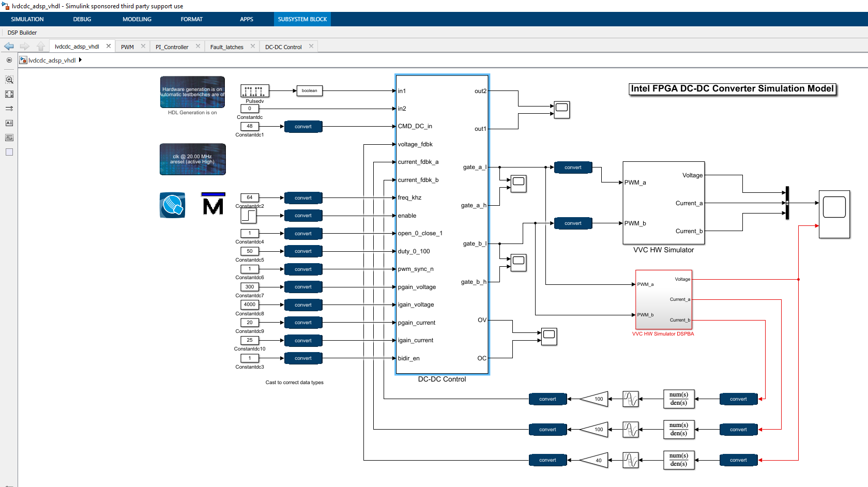Open the DEBUG ribbon tab

[x=82, y=19]
